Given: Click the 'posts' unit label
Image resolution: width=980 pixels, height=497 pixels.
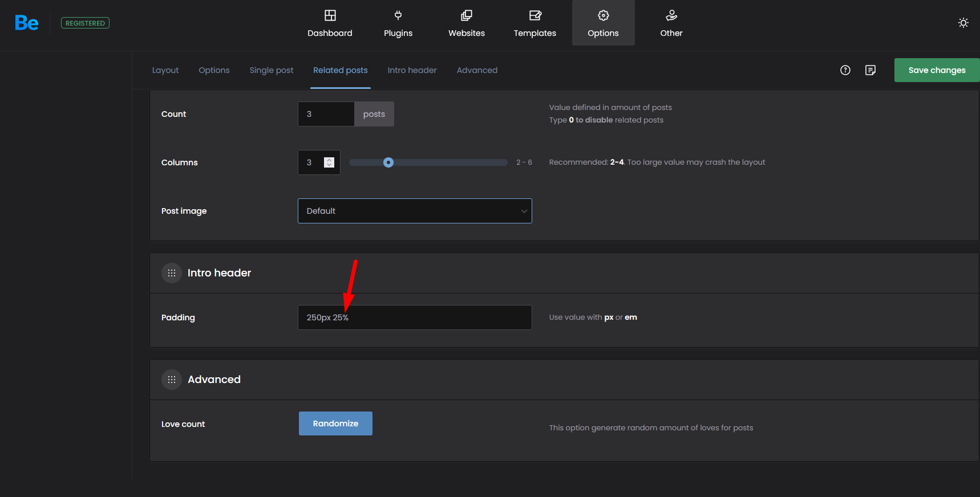Looking at the screenshot, I should pos(374,114).
